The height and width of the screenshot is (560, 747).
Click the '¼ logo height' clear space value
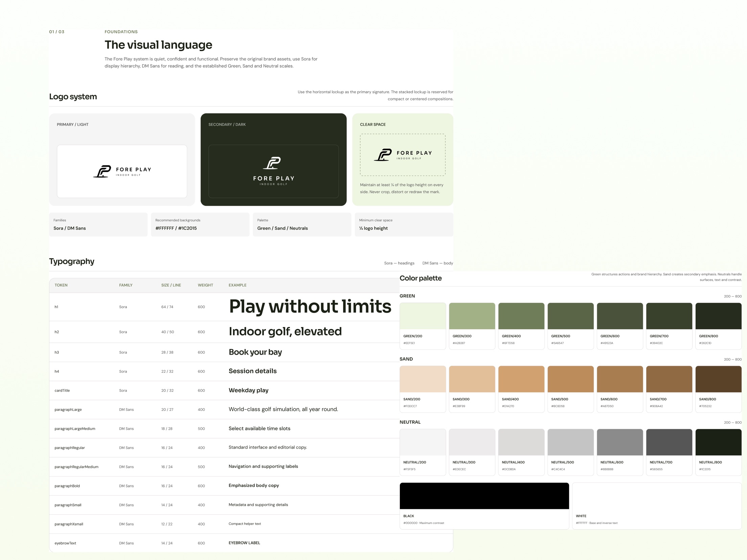click(x=373, y=228)
